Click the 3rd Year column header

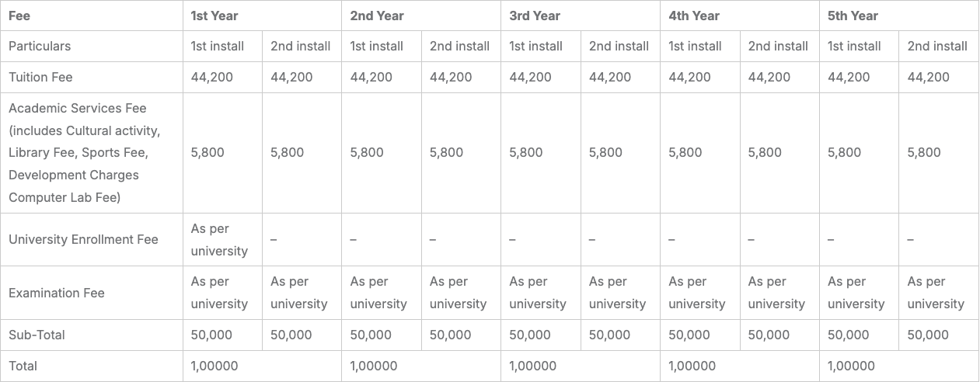point(535,16)
